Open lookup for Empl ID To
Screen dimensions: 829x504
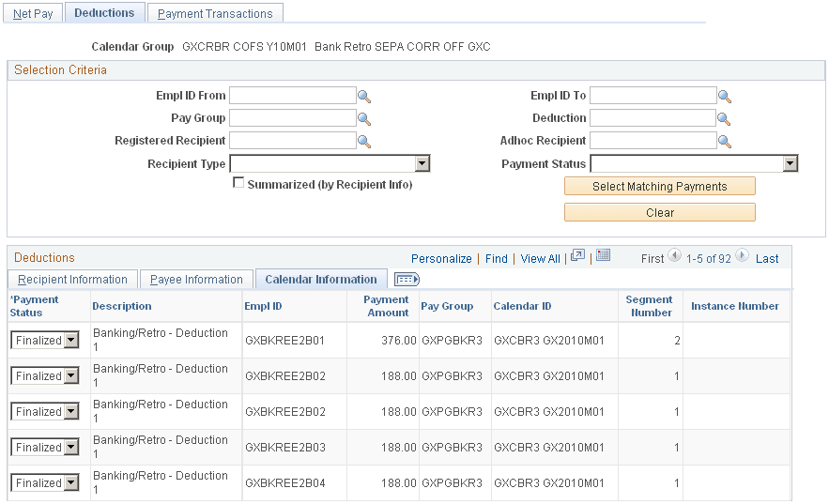724,96
